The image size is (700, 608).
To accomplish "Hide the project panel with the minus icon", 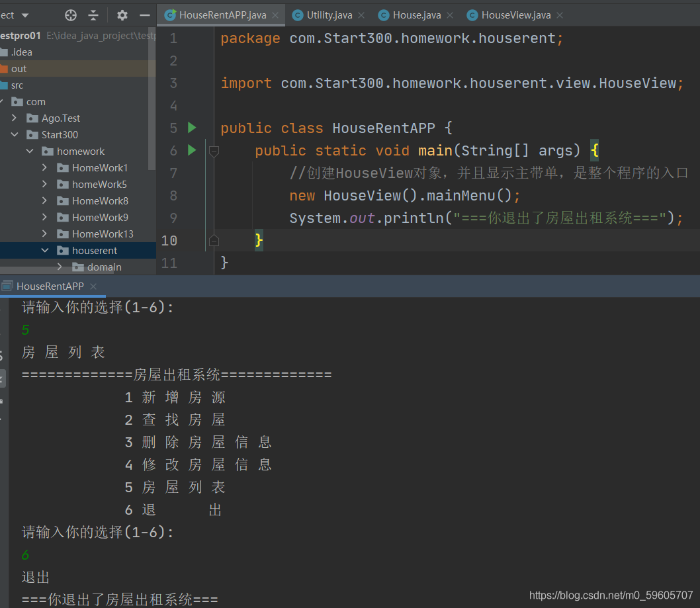I will [145, 16].
